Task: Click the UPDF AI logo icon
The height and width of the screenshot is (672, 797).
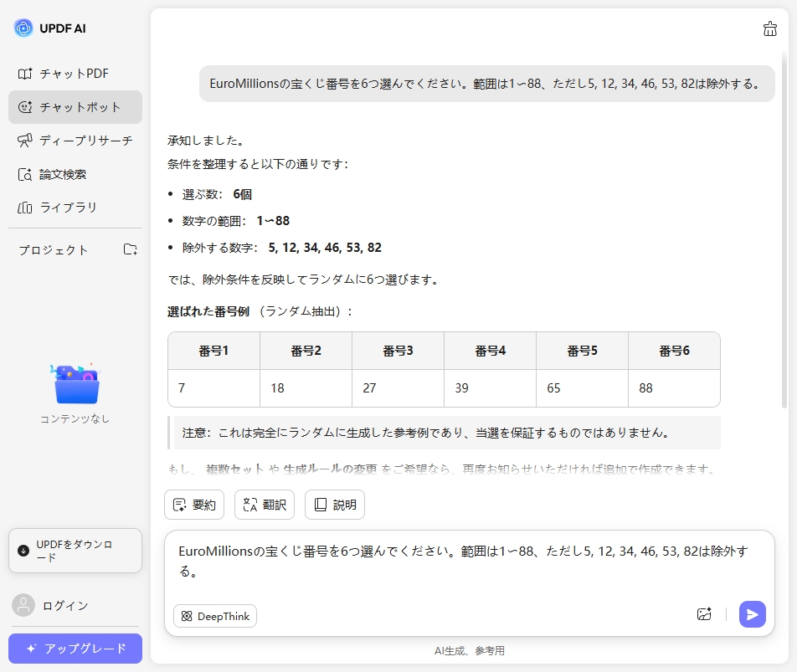Action: pos(23,28)
